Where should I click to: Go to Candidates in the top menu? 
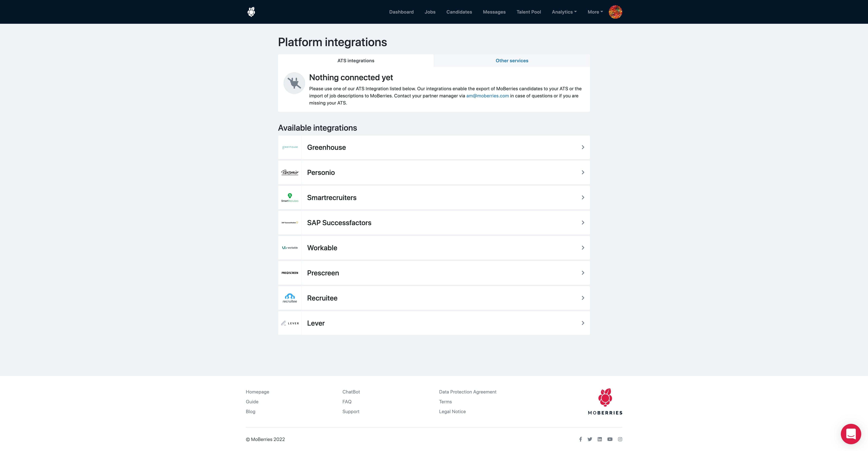click(x=459, y=12)
